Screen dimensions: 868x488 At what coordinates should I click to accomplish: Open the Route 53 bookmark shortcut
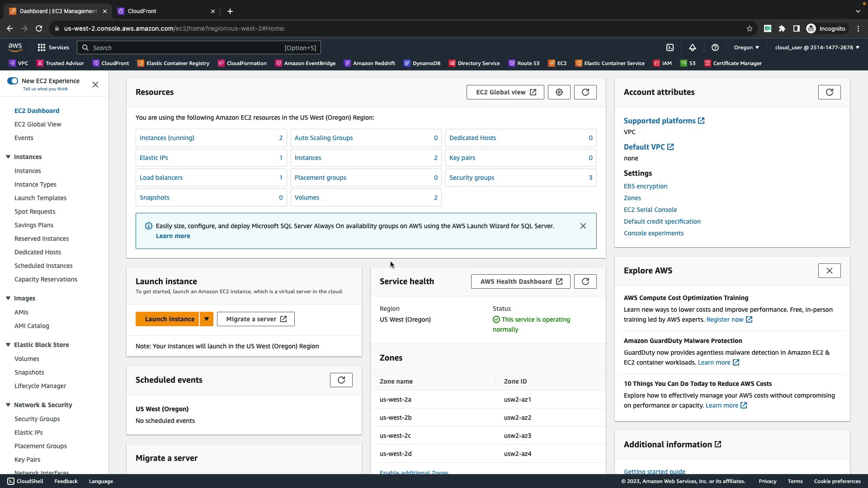tap(524, 63)
